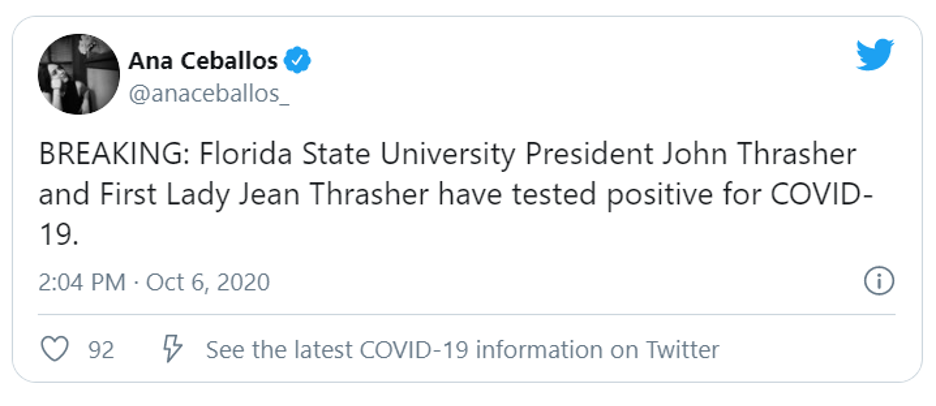Click the Oct 6, 2020 date
This screenshot has height=406, width=936.
pos(208,282)
